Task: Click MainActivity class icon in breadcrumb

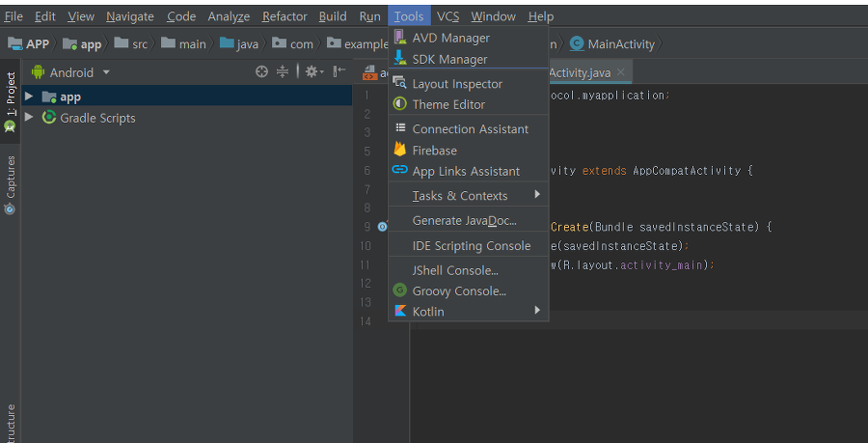Action: [577, 43]
